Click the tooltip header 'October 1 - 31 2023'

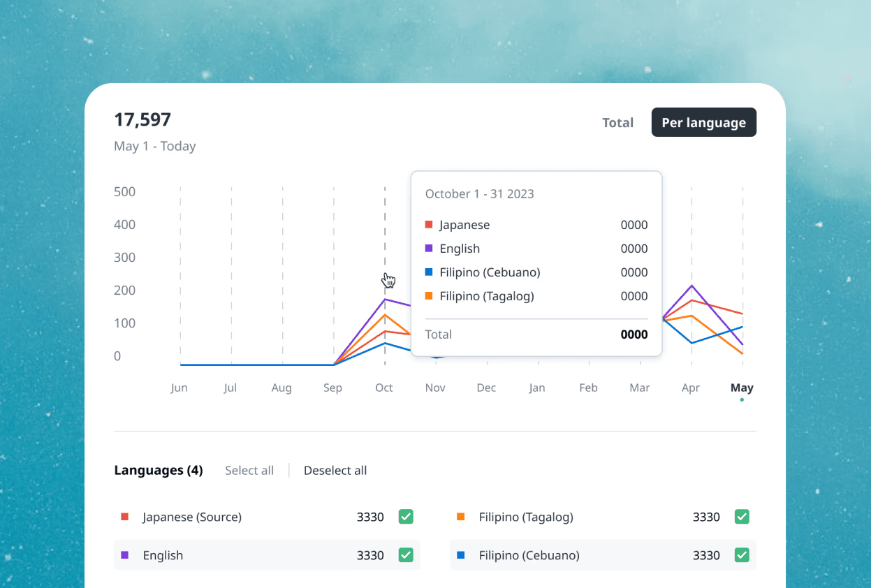[x=480, y=194]
